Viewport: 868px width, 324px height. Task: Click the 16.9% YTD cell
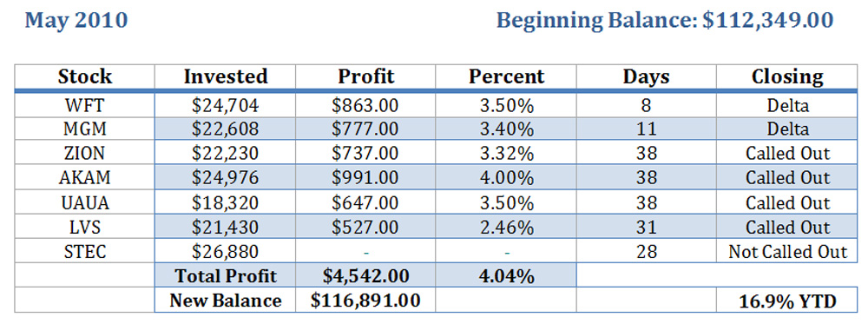[x=786, y=301]
